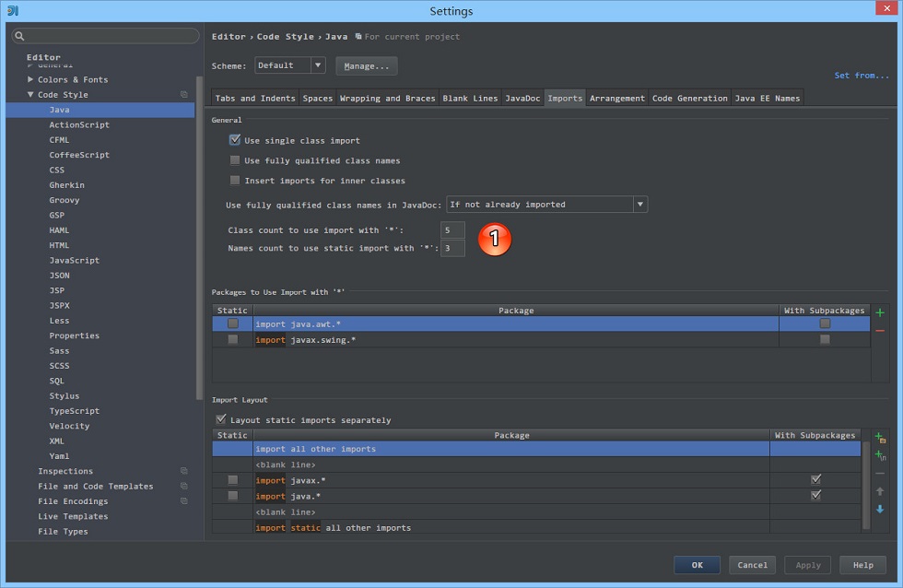This screenshot has height=588, width=903.
Task: Click the search magnifier icon in settings
Action: tap(19, 36)
